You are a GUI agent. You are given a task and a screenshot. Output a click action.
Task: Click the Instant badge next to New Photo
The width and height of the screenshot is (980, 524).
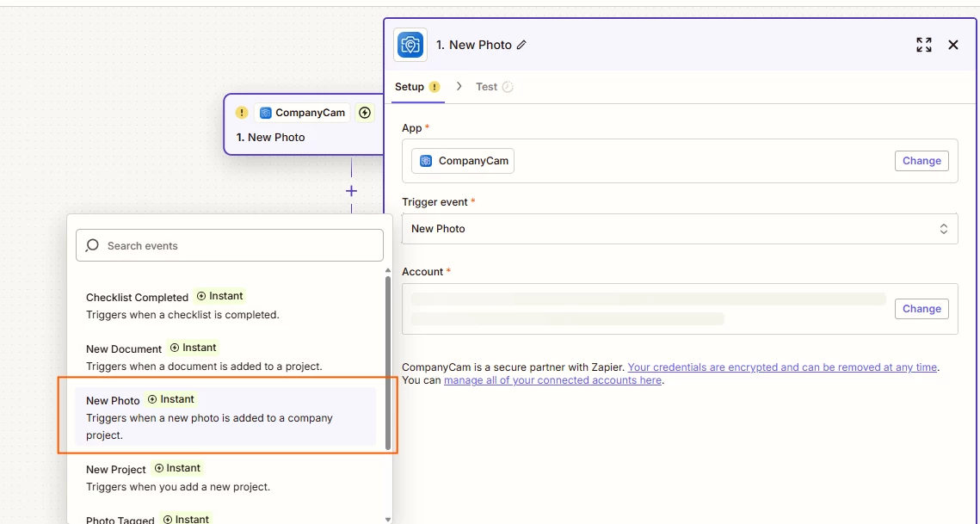[x=171, y=399]
